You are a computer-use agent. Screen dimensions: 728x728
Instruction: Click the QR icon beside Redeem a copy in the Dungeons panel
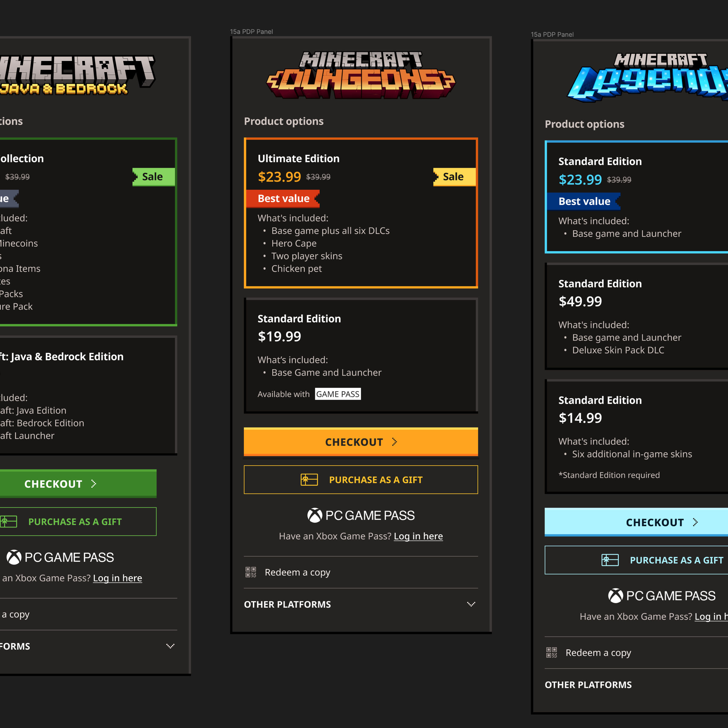pos(251,572)
